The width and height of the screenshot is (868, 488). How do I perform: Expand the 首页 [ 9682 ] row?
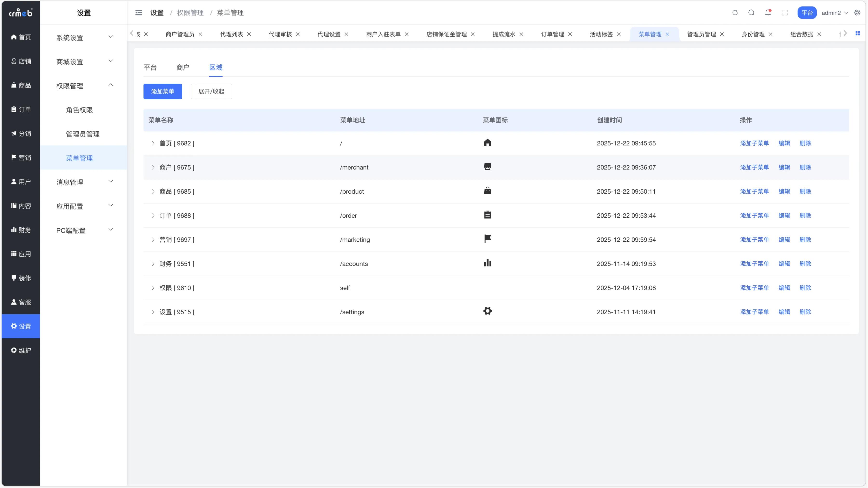(x=153, y=143)
